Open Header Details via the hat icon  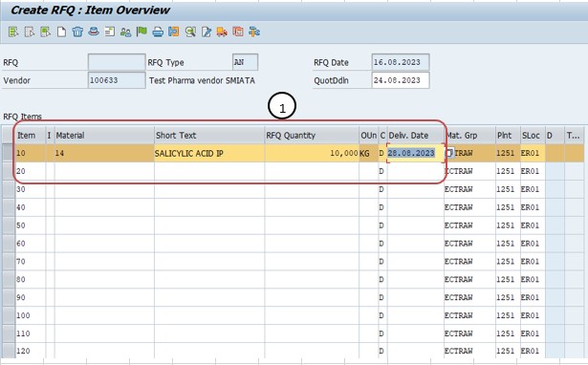[x=94, y=32]
